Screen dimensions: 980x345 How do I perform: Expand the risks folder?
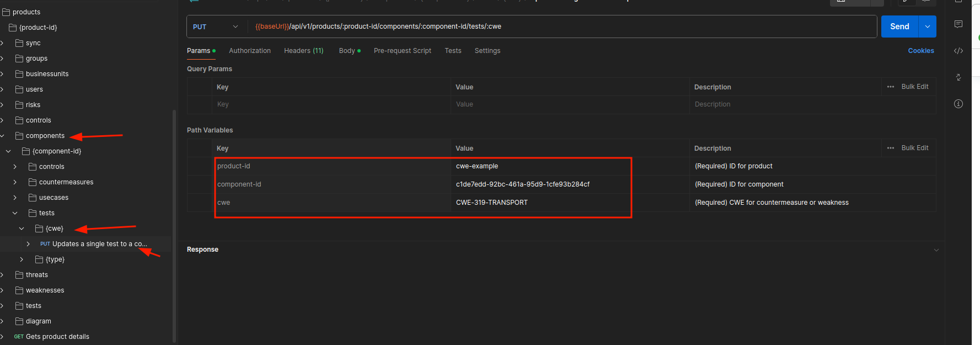coord(2,104)
